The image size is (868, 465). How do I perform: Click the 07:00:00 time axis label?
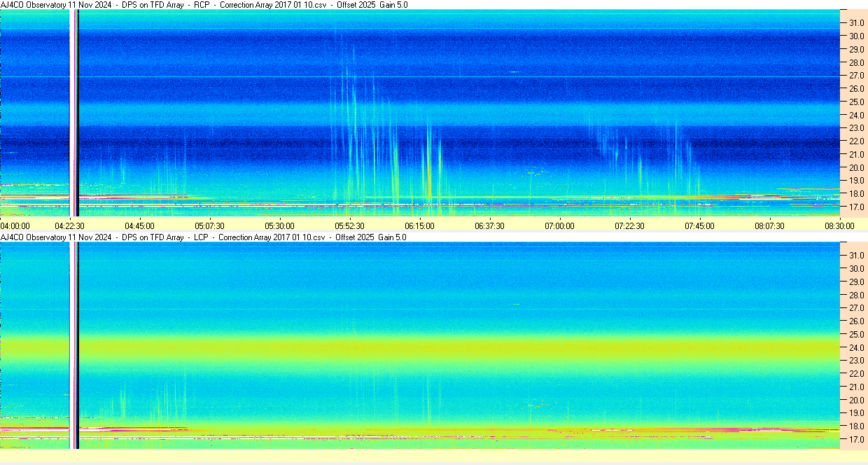559,225
